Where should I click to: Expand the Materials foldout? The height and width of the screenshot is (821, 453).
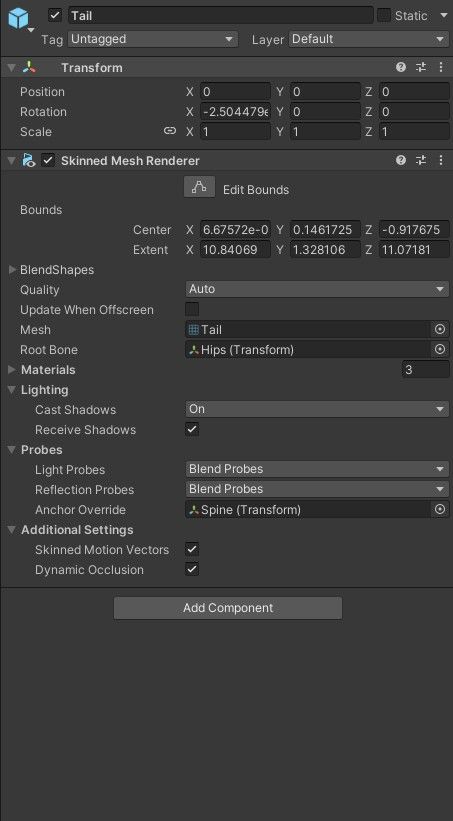[12, 370]
